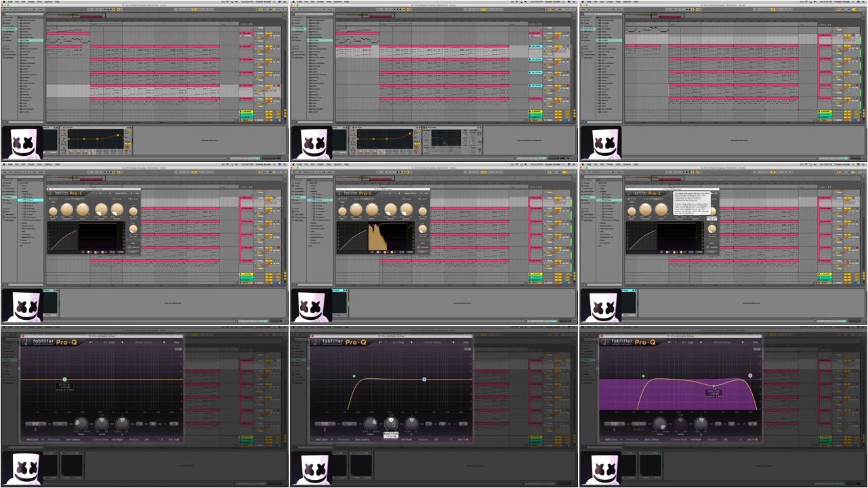868x488 pixels.
Task: Click MIDI Learn in Pro-Q with flat curve
Action: (x=32, y=439)
